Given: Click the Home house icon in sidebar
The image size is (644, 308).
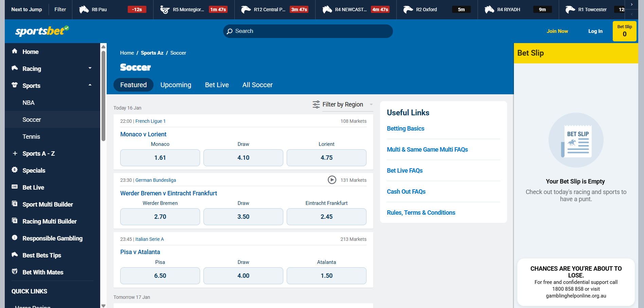Looking at the screenshot, I should pyautogui.click(x=15, y=51).
